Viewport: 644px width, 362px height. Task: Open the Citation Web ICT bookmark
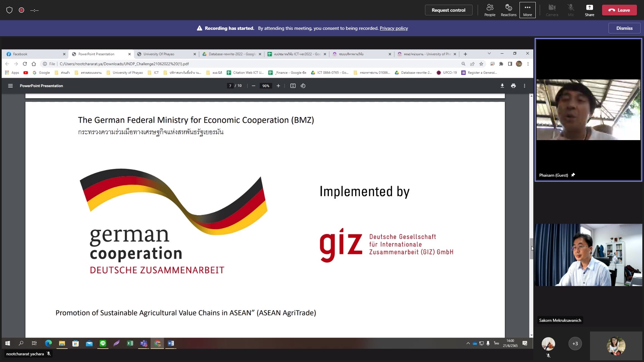[x=245, y=72]
